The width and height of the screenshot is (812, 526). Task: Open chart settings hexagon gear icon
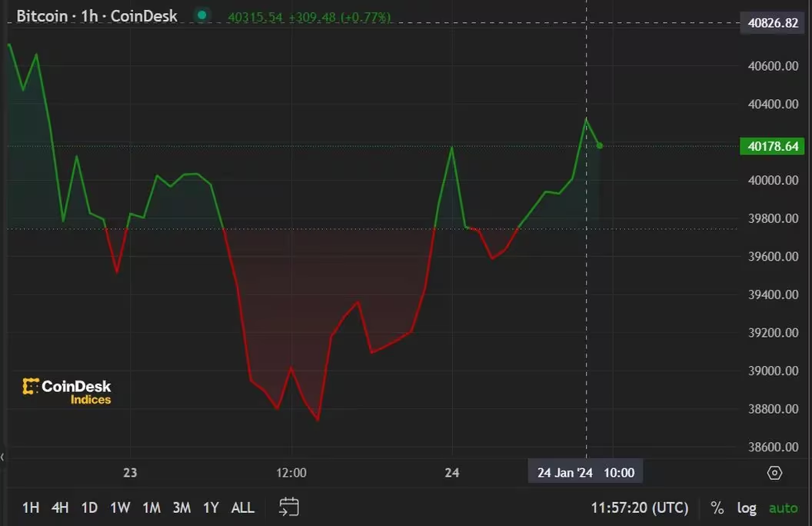[774, 473]
